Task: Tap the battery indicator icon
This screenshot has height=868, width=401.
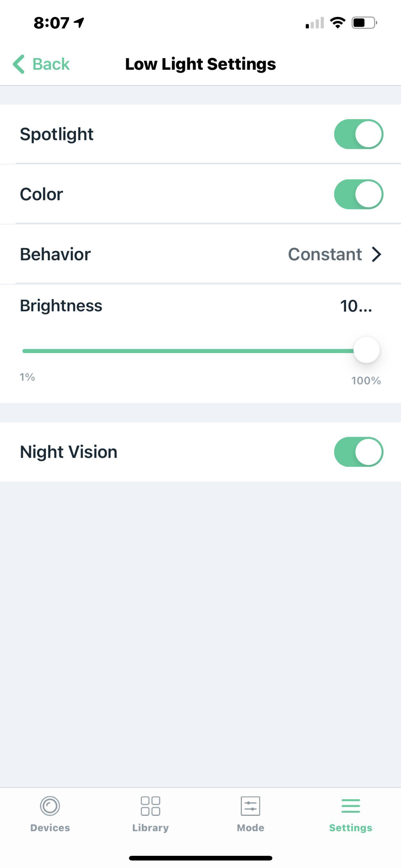Action: pyautogui.click(x=364, y=23)
